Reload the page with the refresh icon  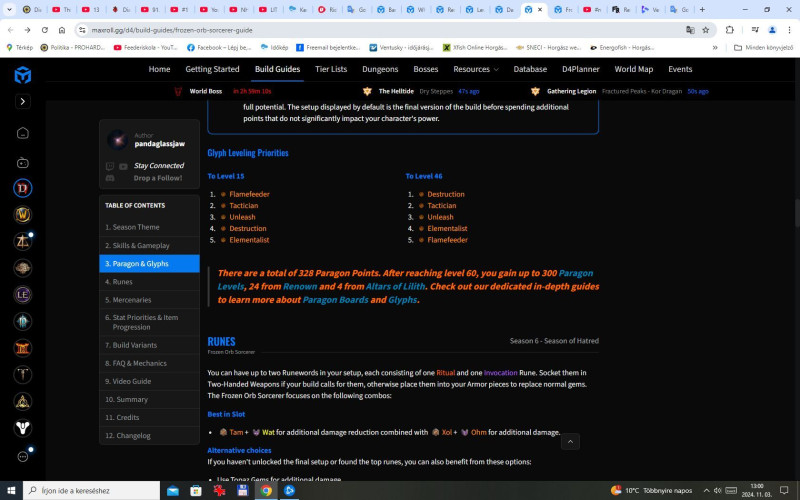[x=44, y=30]
